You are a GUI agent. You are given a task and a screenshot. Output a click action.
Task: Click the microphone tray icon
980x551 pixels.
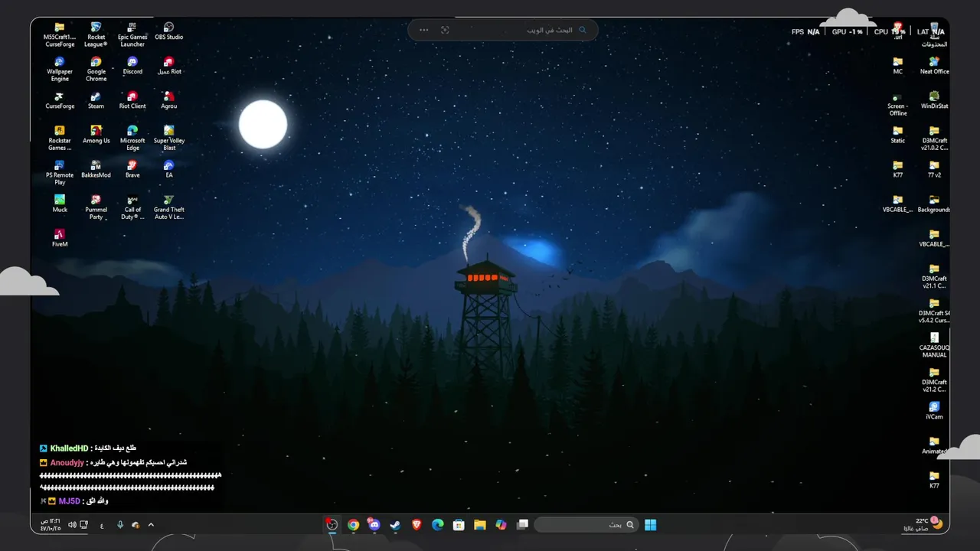[x=120, y=525]
